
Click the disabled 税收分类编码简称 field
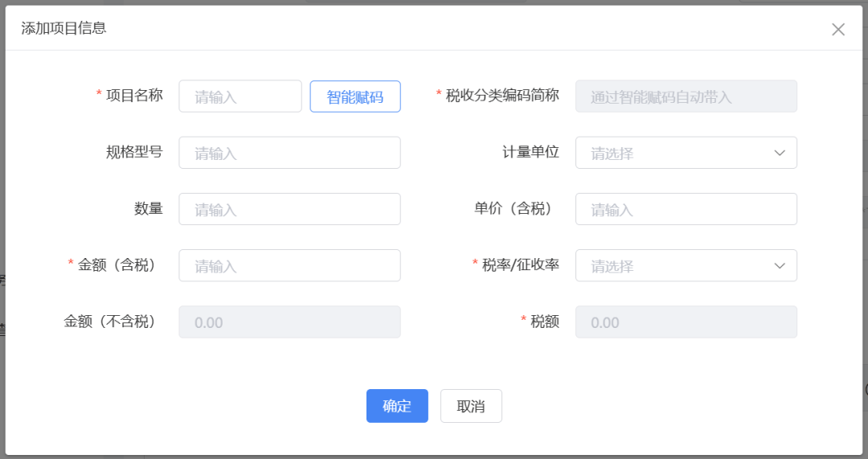[686, 96]
